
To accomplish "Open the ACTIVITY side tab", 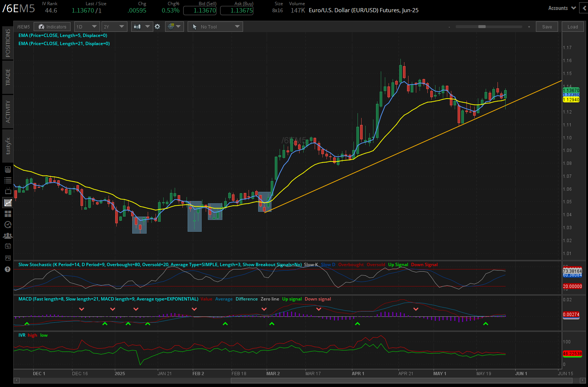I will [8, 111].
